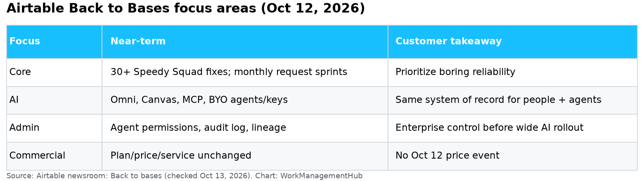Screen dimensions: 644x181
Task: Click the chart title Airtable Back to Bases
Action: click(185, 9)
